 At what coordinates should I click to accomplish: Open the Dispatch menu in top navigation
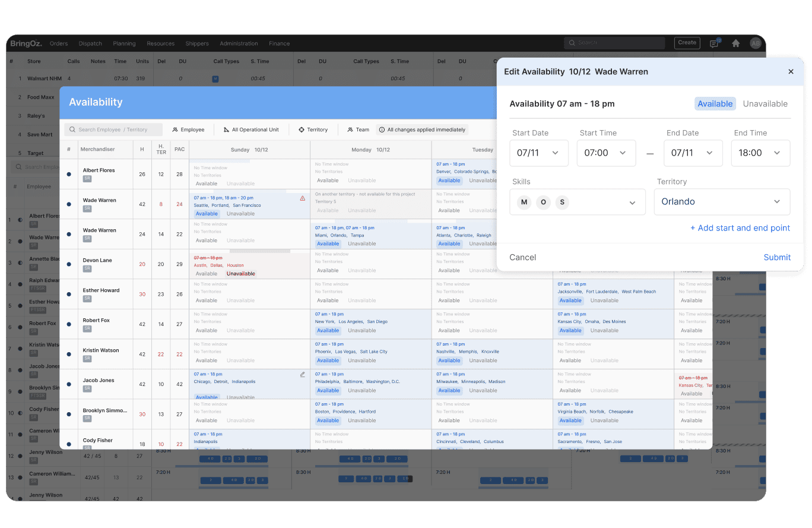[90, 43]
